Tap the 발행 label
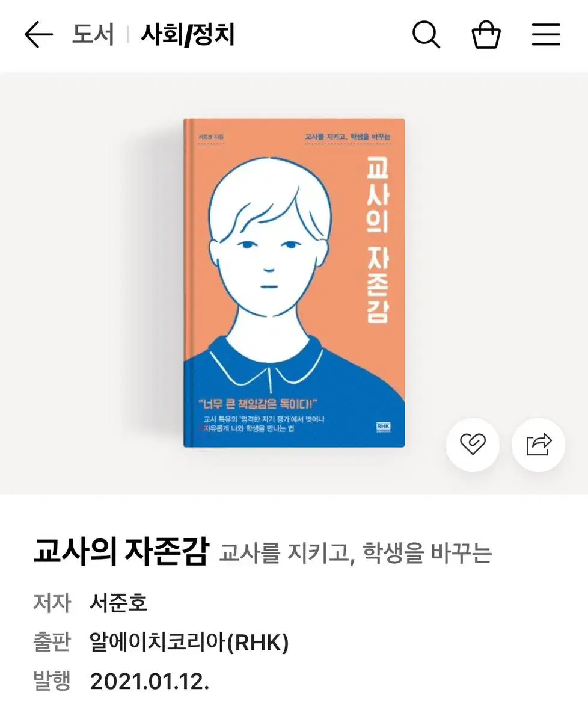588x722 pixels. [x=52, y=682]
